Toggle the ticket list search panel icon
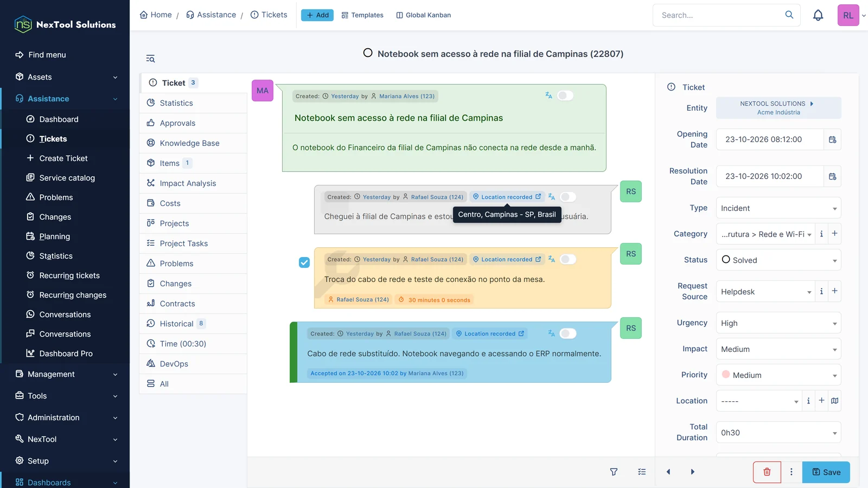The height and width of the screenshot is (488, 868). click(x=150, y=59)
